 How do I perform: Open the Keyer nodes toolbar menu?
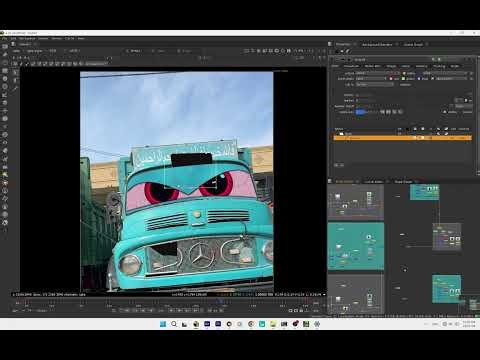pos(5,95)
